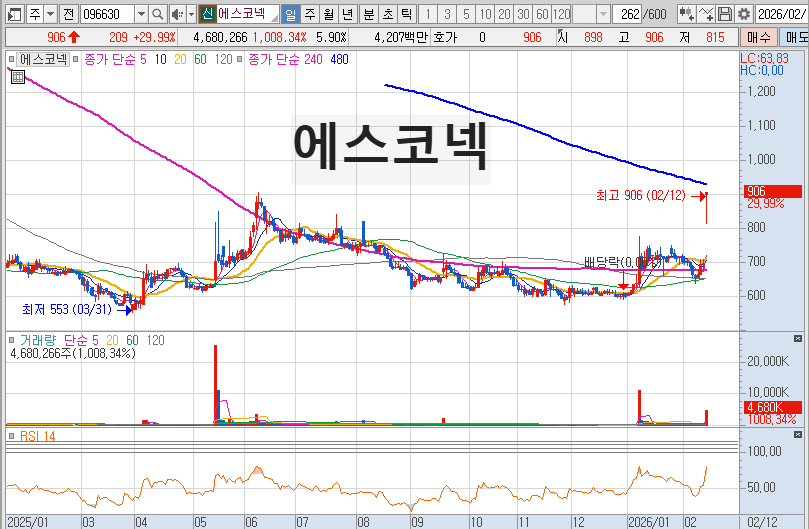Click the 4,680K volume tag on axis
Image resolution: width=809 pixels, height=529 pixels.
(772, 407)
